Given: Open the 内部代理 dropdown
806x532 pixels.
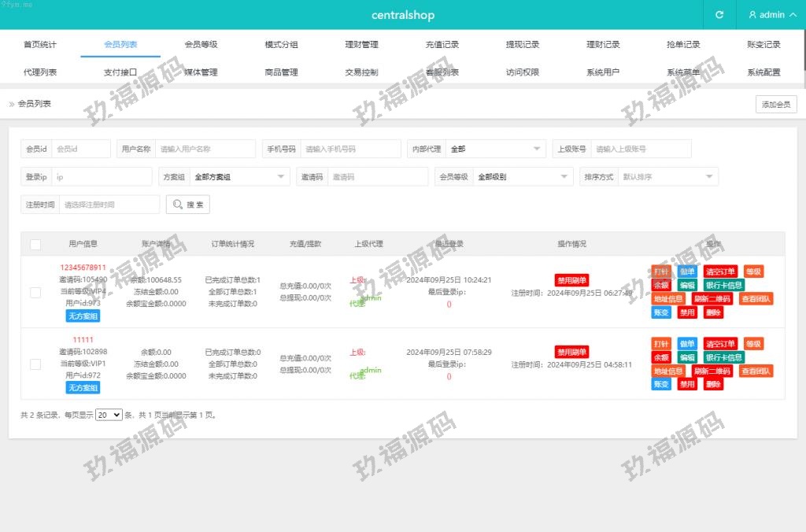Looking at the screenshot, I should 495,149.
